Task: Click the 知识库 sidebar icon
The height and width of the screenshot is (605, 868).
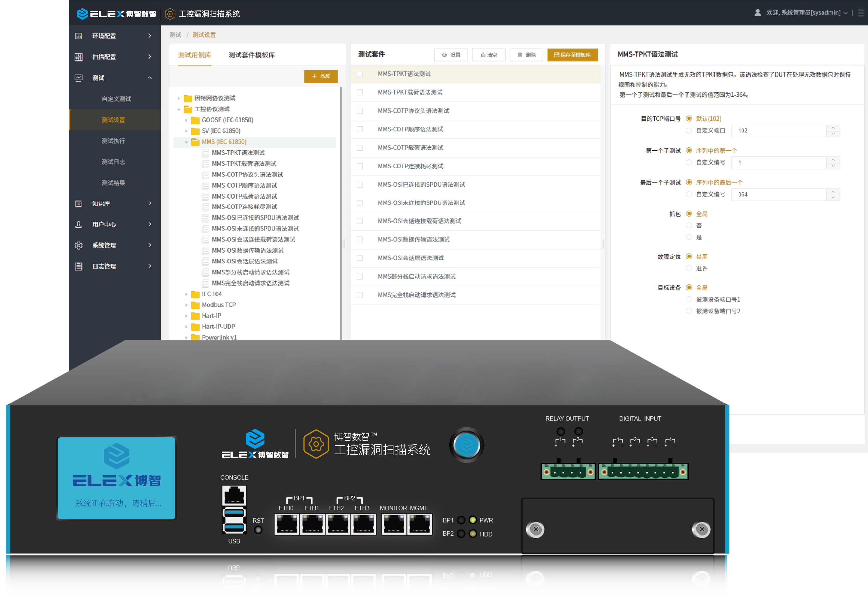Action: 79,204
